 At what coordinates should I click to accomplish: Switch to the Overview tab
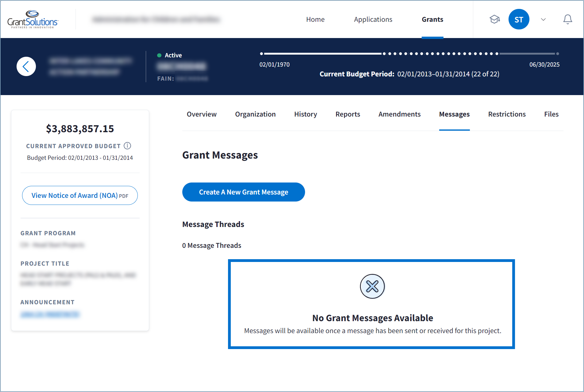(x=202, y=114)
